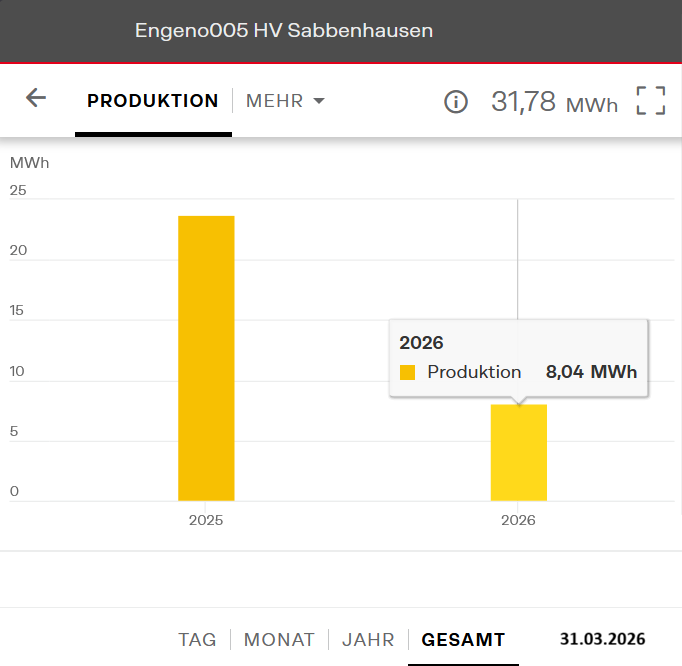Click the 2026 x-axis label

pos(518,520)
